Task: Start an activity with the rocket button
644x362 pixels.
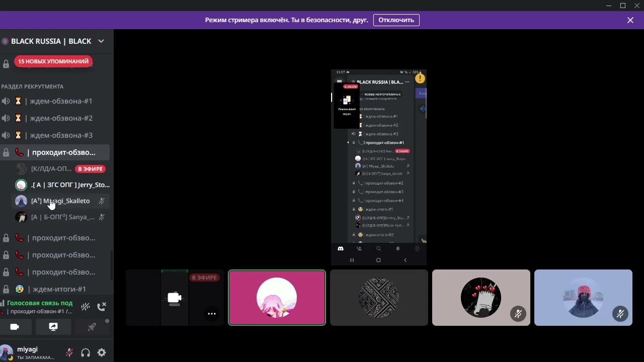Action: click(92, 327)
